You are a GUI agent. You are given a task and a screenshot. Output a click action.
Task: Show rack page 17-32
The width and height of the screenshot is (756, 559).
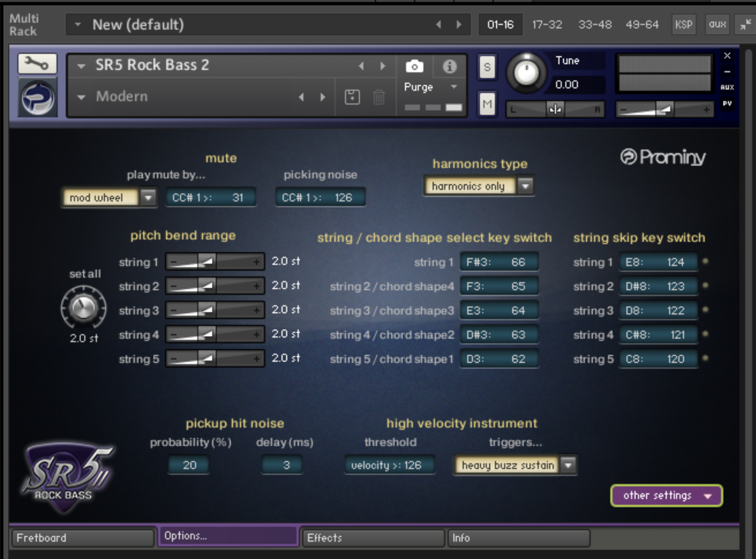pos(547,25)
